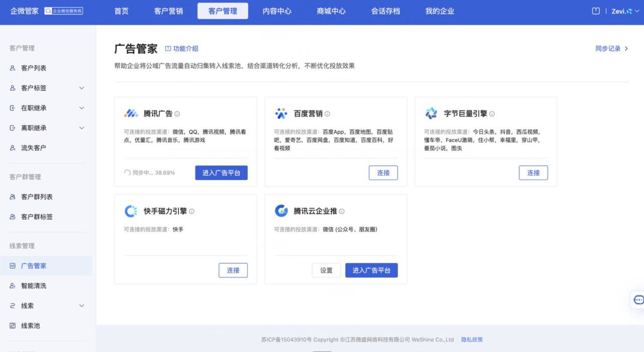Click the 客户群标签 sidebar icon

[x=12, y=217]
